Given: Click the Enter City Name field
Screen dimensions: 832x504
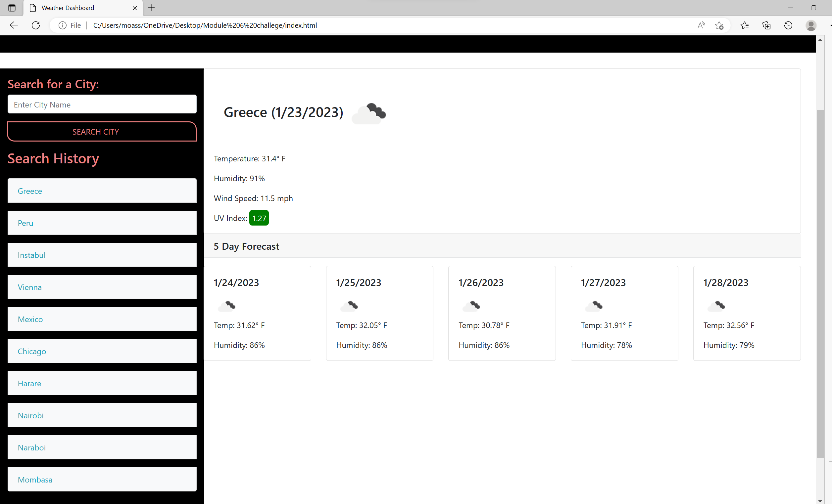Looking at the screenshot, I should (x=102, y=105).
